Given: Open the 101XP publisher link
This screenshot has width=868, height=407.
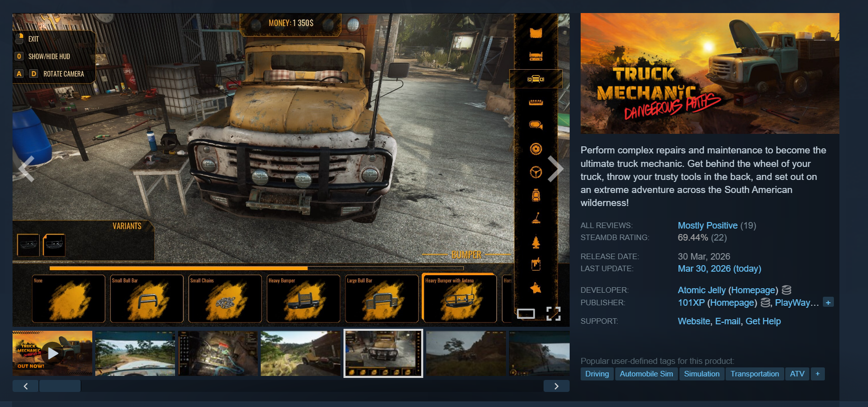Looking at the screenshot, I should (691, 303).
